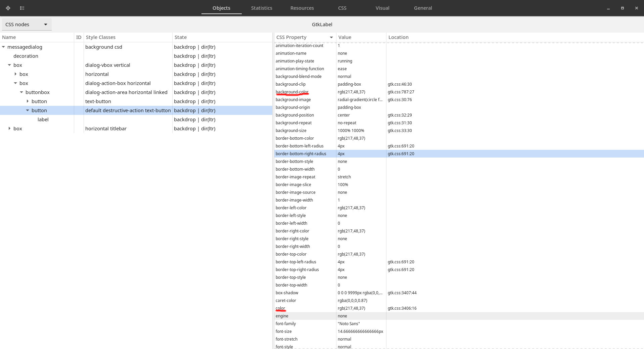The image size is (644, 349).
Task: Switch to the Statistics tab
Action: [x=262, y=8]
